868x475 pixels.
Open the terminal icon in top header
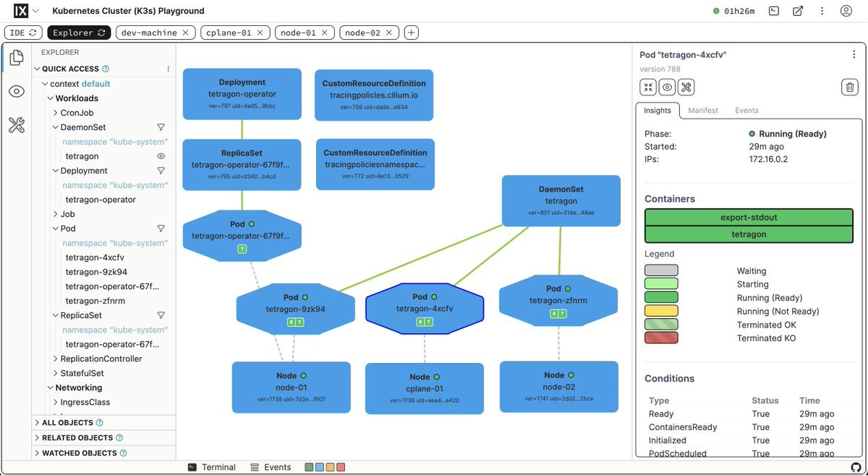pyautogui.click(x=774, y=11)
